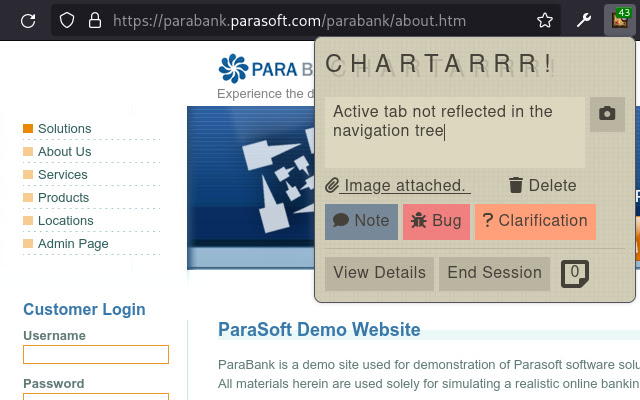This screenshot has height=400, width=640.
Task: Save annotation as a Clarification
Action: coord(535,222)
